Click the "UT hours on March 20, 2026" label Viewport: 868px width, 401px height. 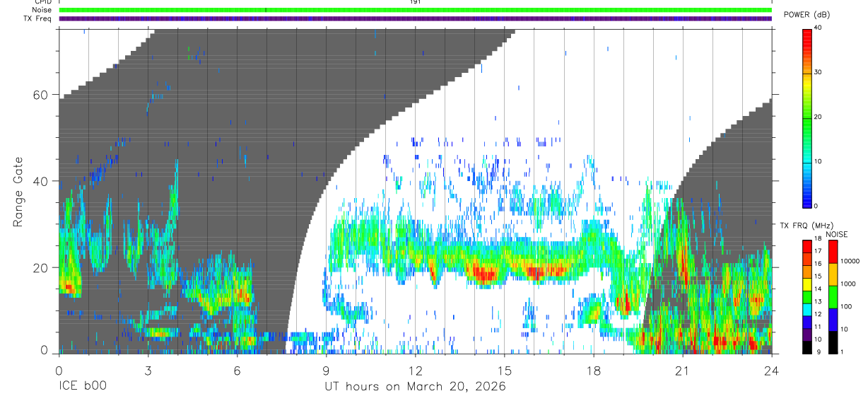[415, 387]
